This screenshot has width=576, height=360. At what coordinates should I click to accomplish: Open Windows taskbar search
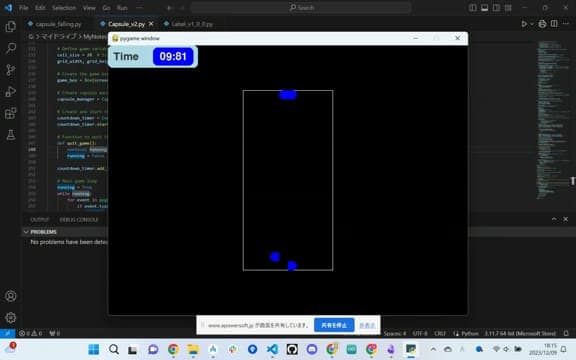coord(114,349)
